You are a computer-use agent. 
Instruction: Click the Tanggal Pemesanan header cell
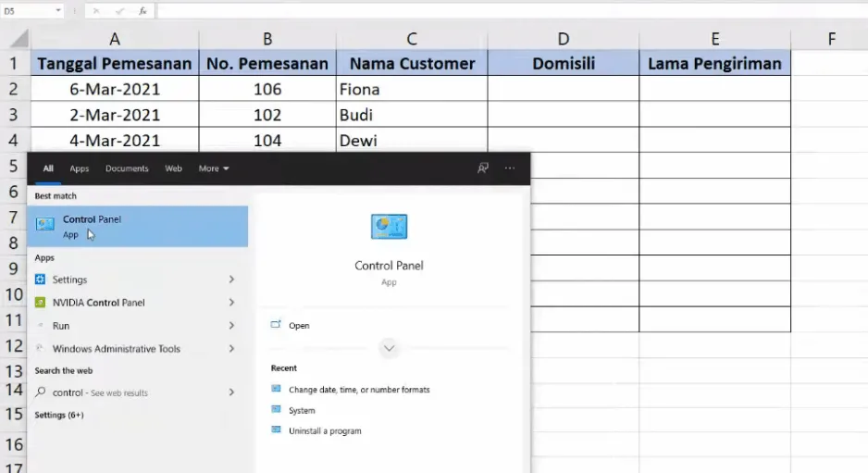pyautogui.click(x=115, y=63)
